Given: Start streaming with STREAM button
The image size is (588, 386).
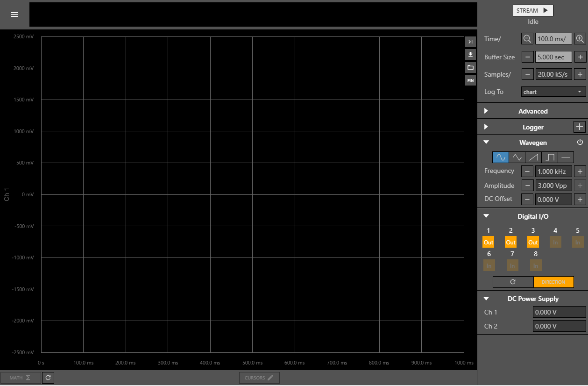Looking at the screenshot, I should (533, 11).
